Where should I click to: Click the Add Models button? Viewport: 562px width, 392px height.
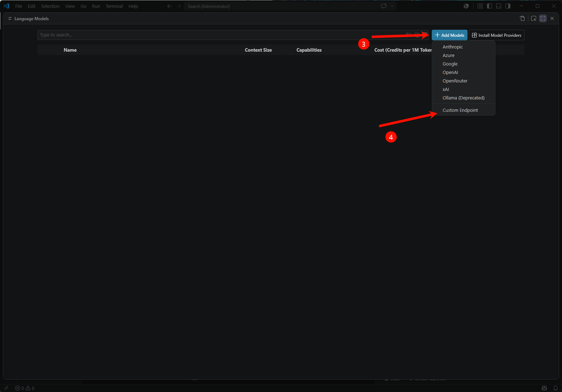(449, 35)
